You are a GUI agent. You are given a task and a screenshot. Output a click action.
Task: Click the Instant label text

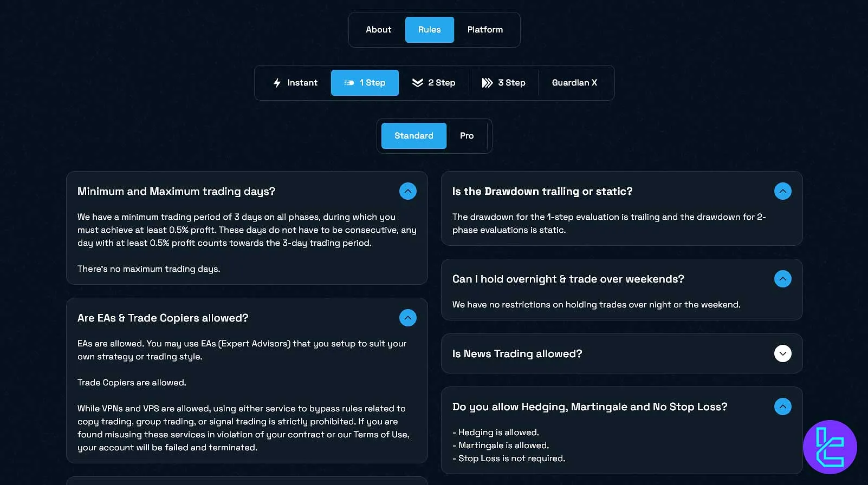click(302, 83)
